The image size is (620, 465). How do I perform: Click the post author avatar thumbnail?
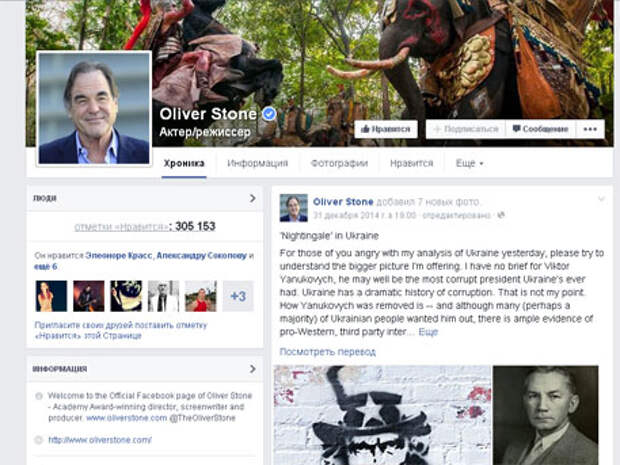click(x=293, y=208)
